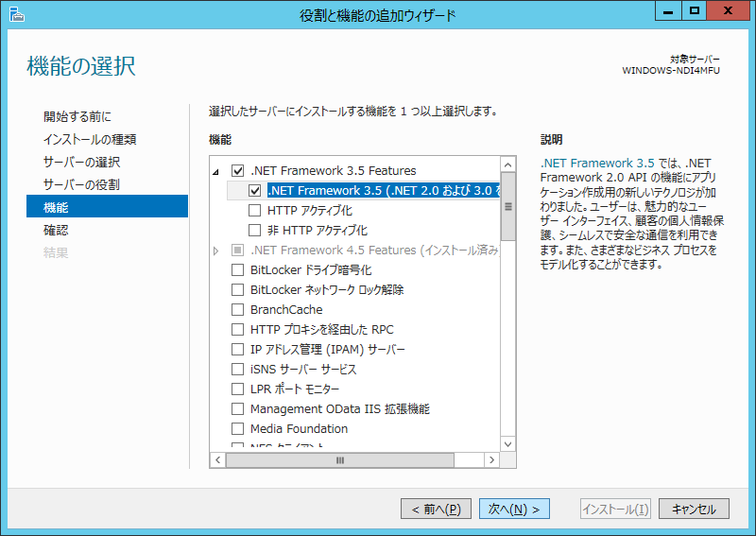Uncheck the .NET Framework 3.5 Features checkbox

238,171
